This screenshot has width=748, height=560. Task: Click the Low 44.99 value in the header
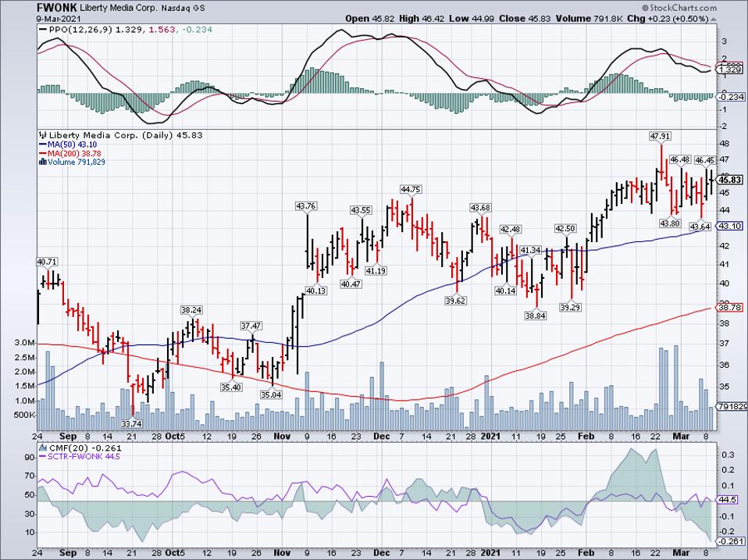tap(472, 19)
